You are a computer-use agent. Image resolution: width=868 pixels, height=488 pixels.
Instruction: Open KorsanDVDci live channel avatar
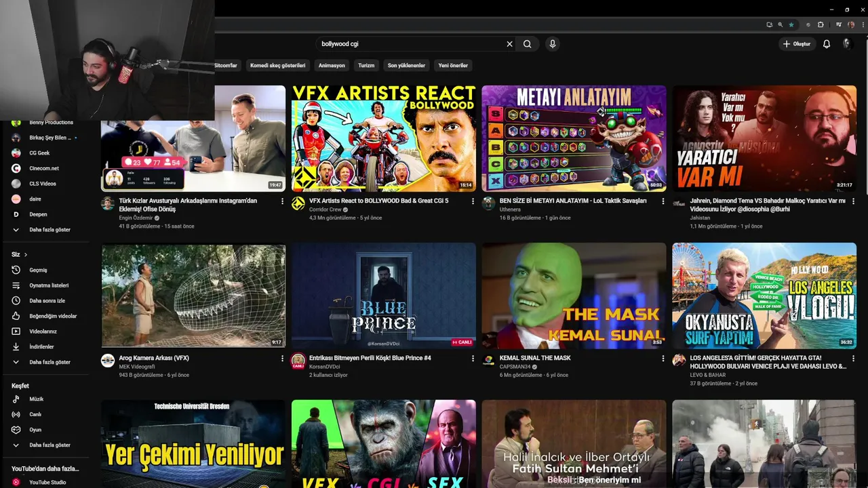[298, 361]
